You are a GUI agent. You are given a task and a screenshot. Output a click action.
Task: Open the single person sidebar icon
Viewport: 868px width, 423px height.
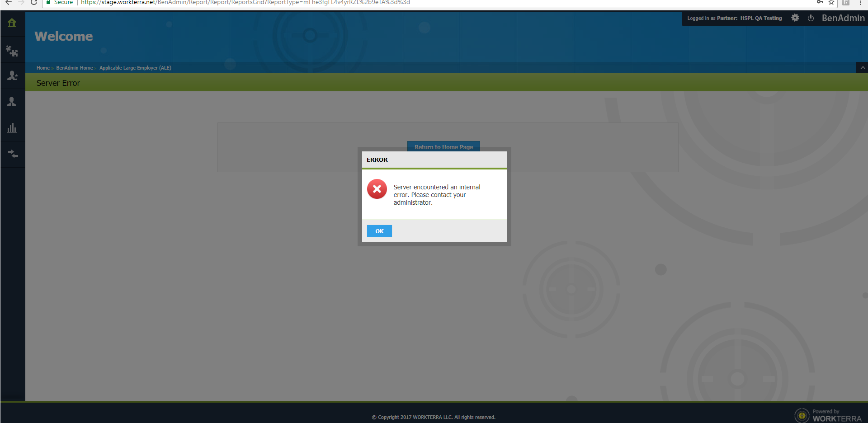point(12,102)
